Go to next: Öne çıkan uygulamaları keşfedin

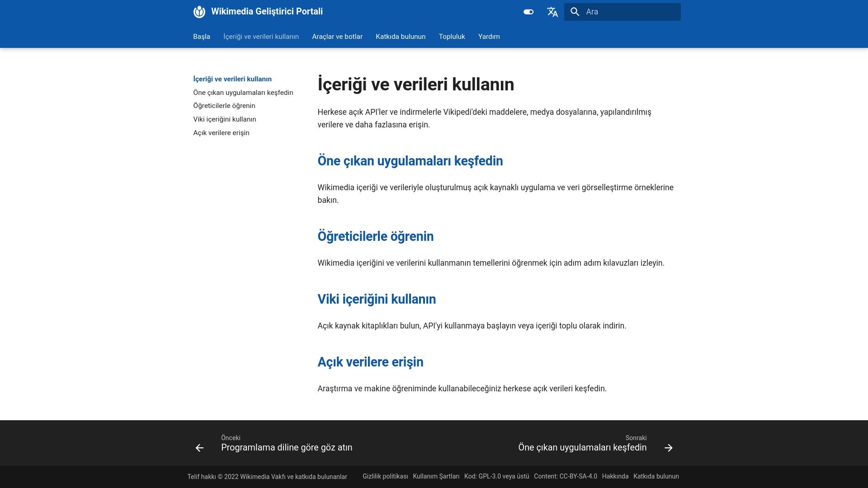coord(582,447)
